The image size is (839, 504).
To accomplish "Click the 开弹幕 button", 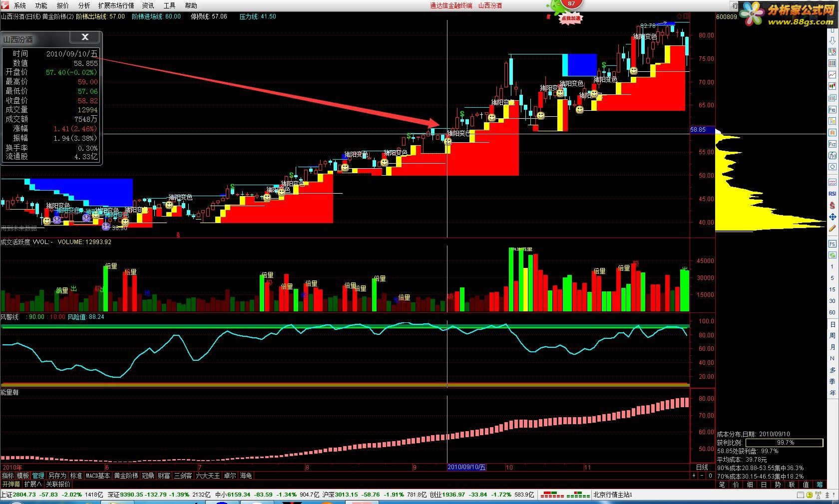I will coord(11,484).
